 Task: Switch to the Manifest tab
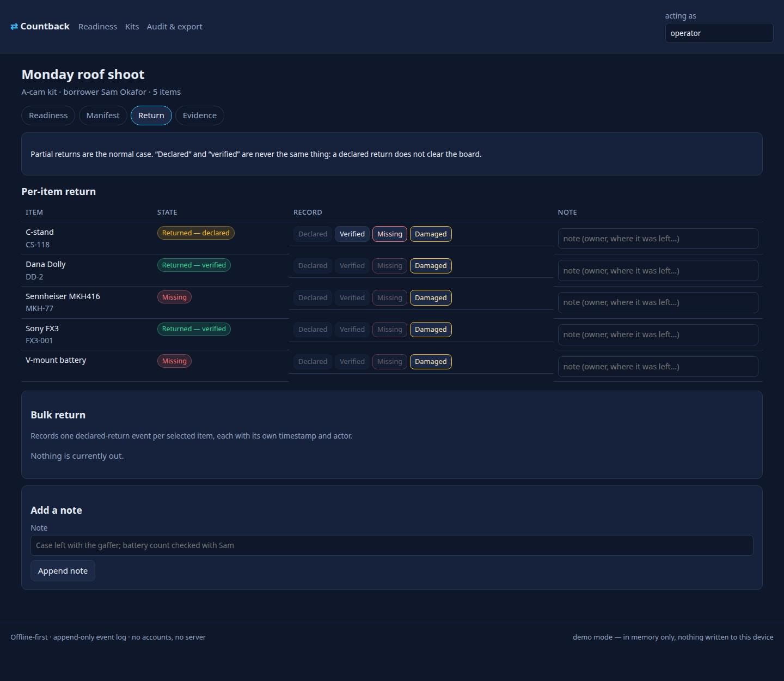[103, 115]
